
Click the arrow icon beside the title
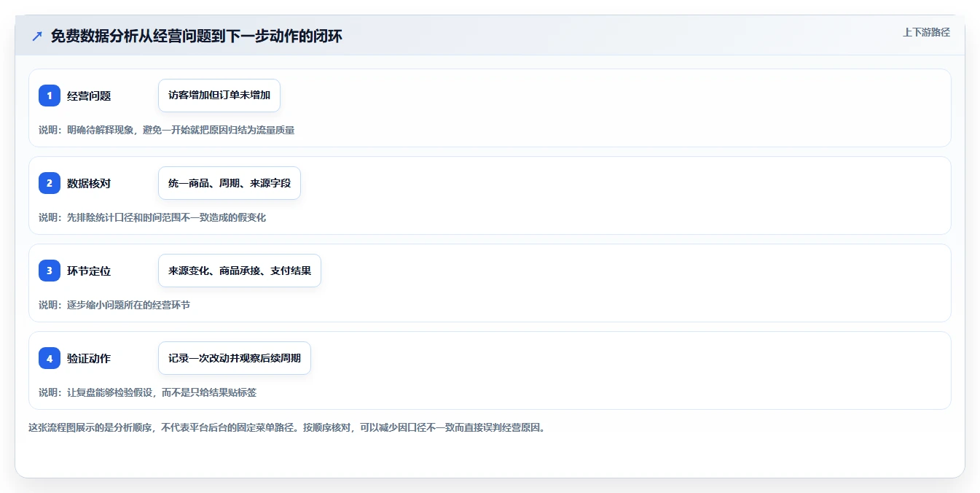[x=37, y=36]
